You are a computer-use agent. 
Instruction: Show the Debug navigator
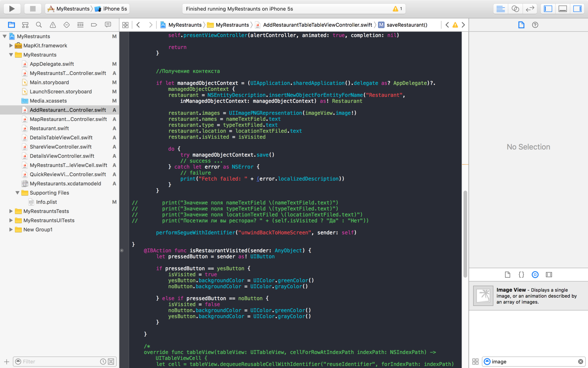pyautogui.click(x=80, y=25)
